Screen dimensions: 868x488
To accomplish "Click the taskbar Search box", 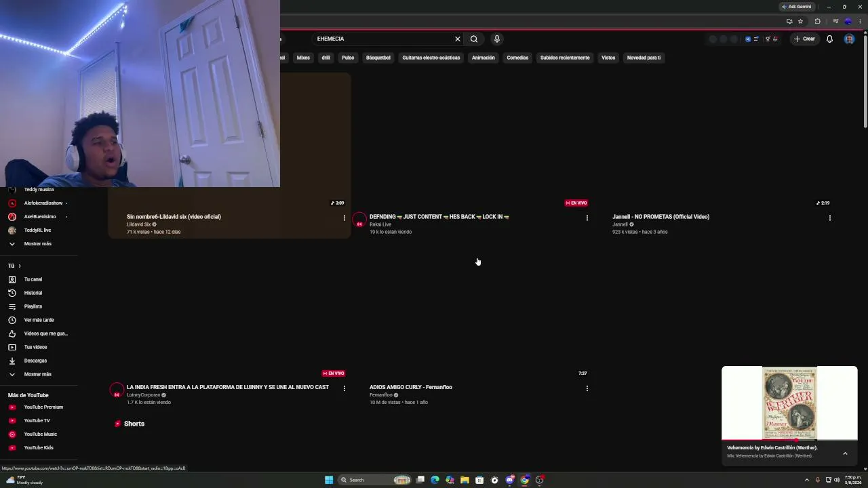I will coord(376,480).
